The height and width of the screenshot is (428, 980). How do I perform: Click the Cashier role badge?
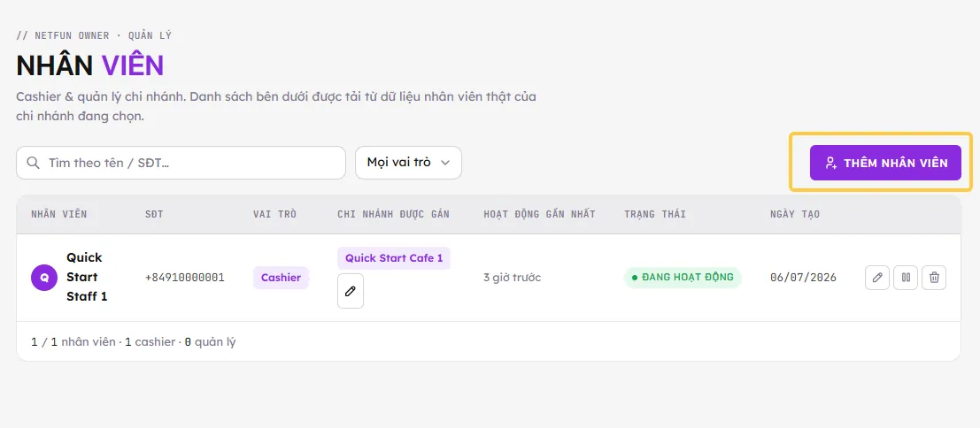click(x=281, y=278)
